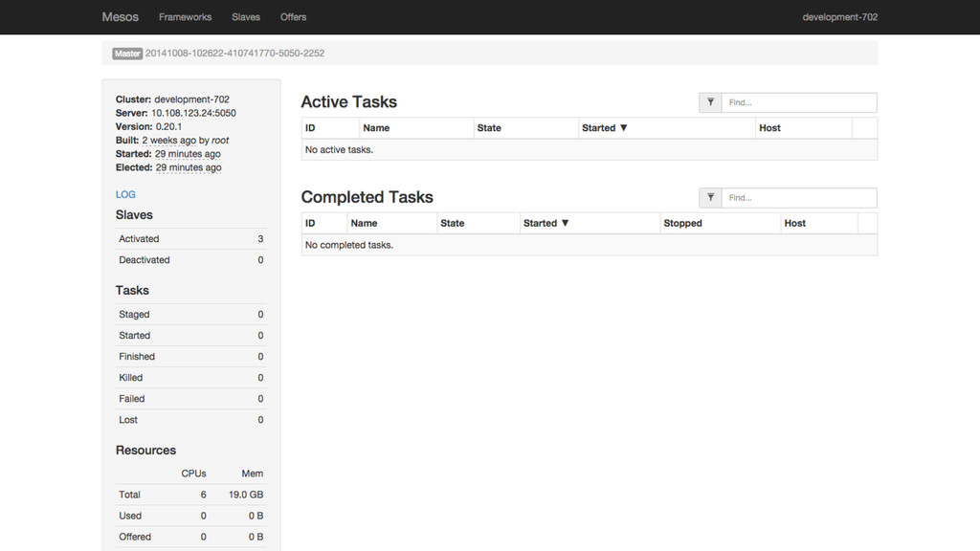Click the 'No active tasks.' message
Viewport: 980px width, 551px height.
339,150
